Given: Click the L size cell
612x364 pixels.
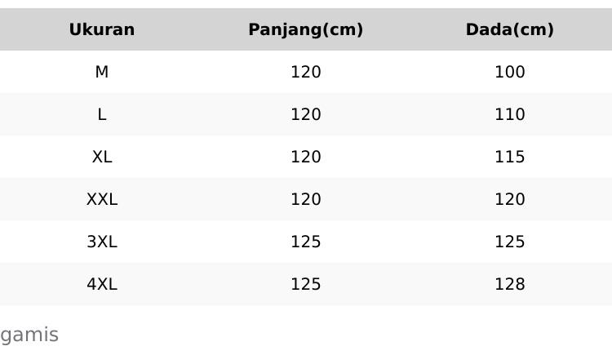Looking at the screenshot, I should (102, 115).
